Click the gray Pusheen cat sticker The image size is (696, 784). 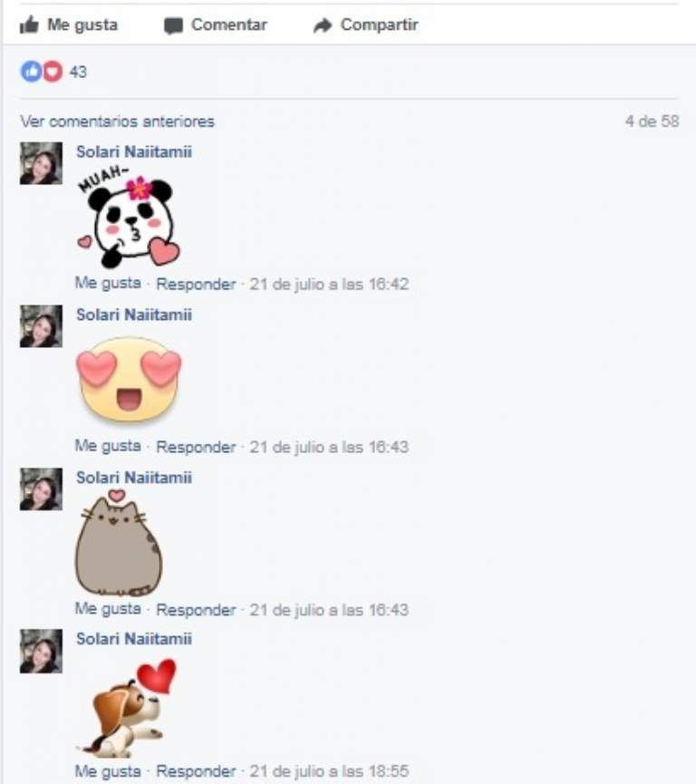tap(119, 543)
